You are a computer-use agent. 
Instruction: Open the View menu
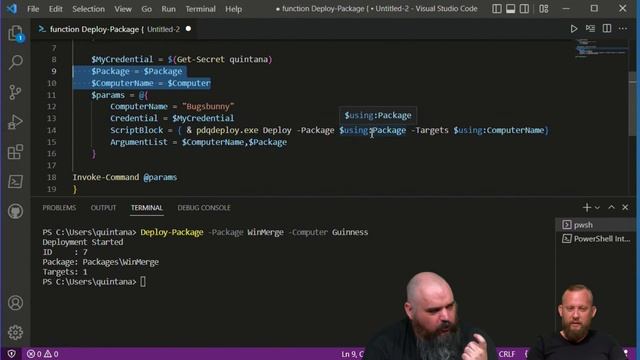pyautogui.click(x=123, y=9)
